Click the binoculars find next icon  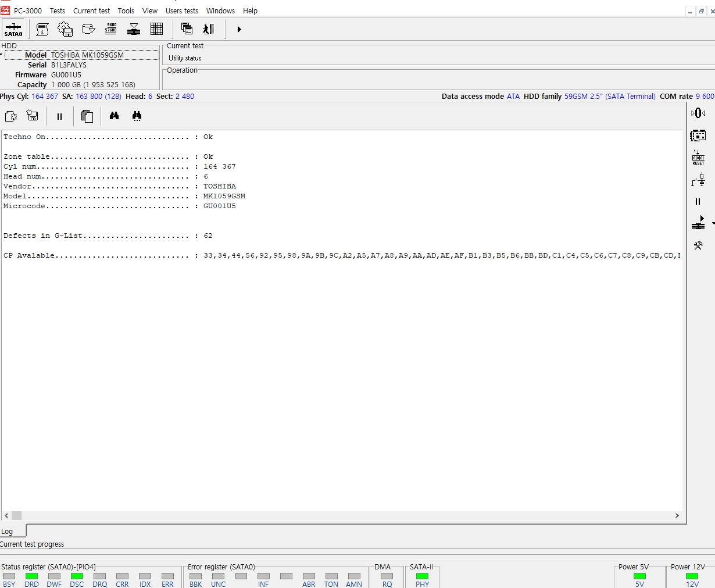tap(137, 116)
